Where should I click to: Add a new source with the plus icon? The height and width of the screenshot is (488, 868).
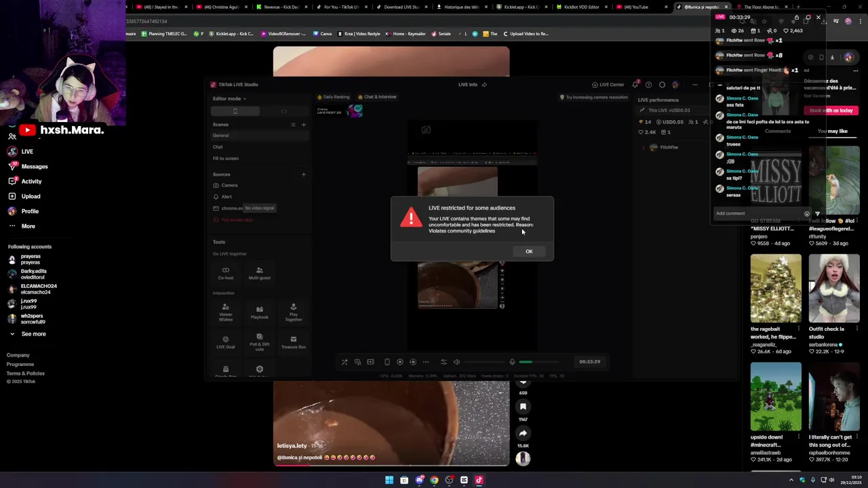(x=304, y=174)
